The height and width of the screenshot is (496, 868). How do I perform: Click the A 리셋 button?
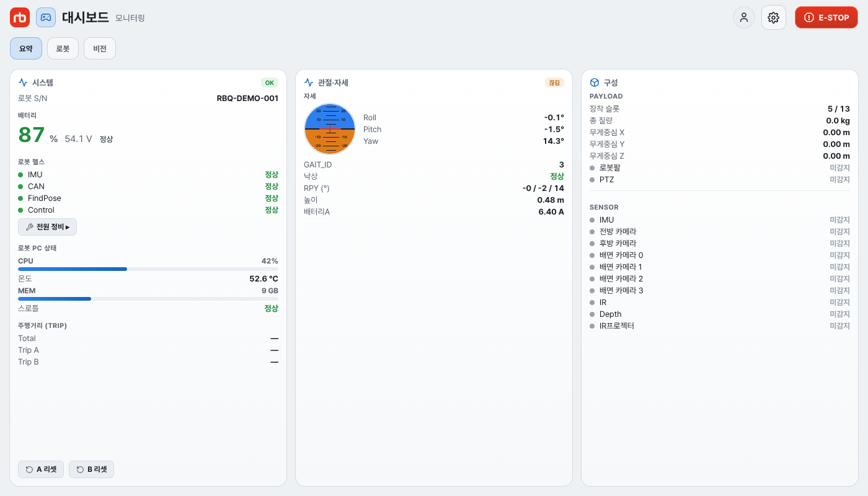(x=41, y=469)
